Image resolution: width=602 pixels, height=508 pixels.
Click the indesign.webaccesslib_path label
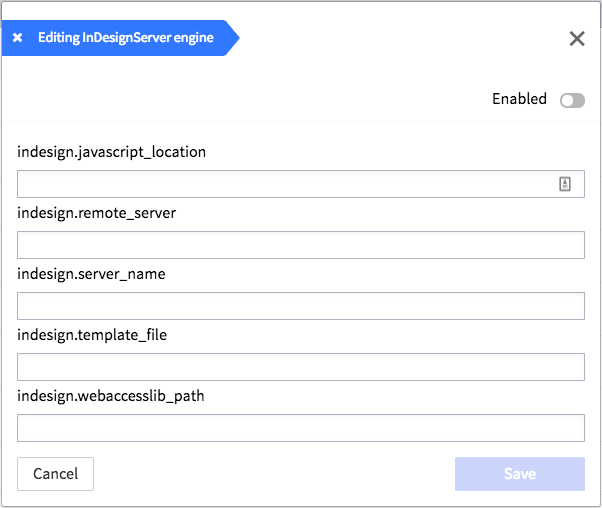(111, 396)
